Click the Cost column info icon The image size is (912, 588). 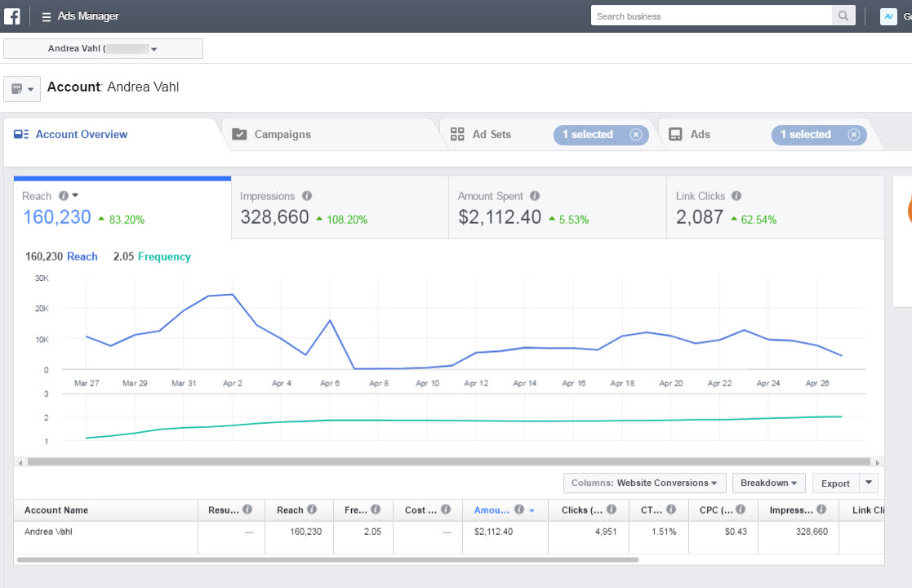[446, 510]
